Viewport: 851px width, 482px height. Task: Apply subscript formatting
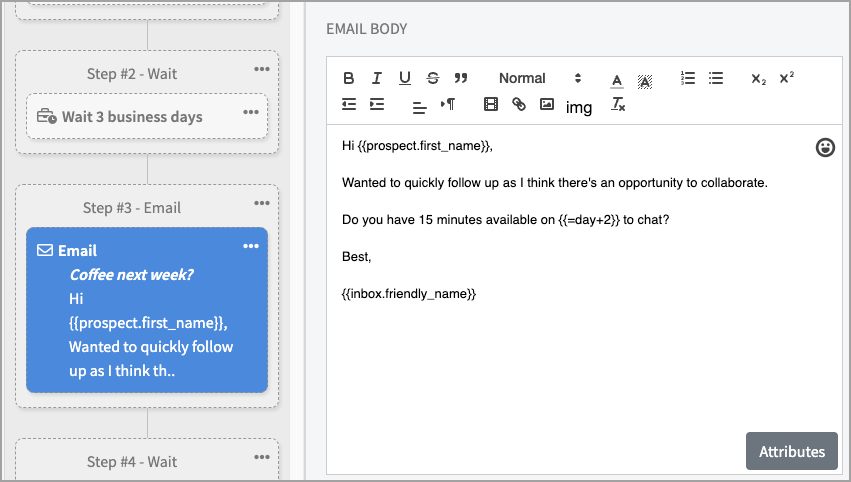[758, 78]
